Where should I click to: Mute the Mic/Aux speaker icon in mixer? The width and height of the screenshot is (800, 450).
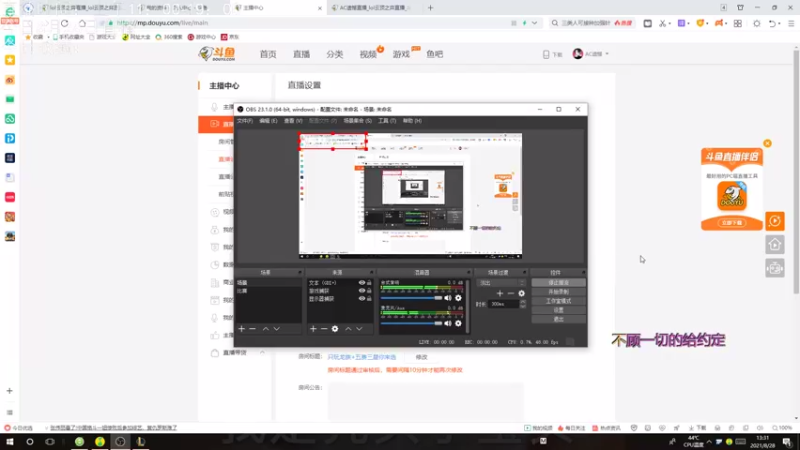447,323
